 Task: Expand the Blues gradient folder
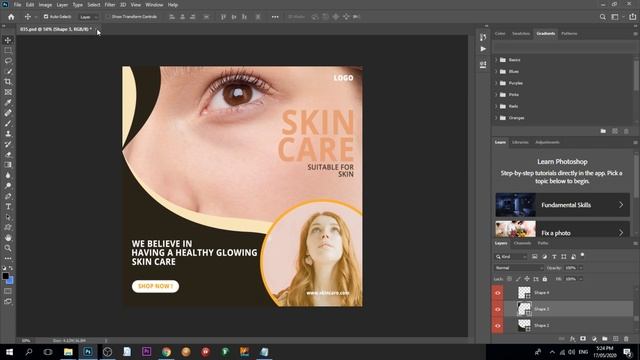coord(496,71)
